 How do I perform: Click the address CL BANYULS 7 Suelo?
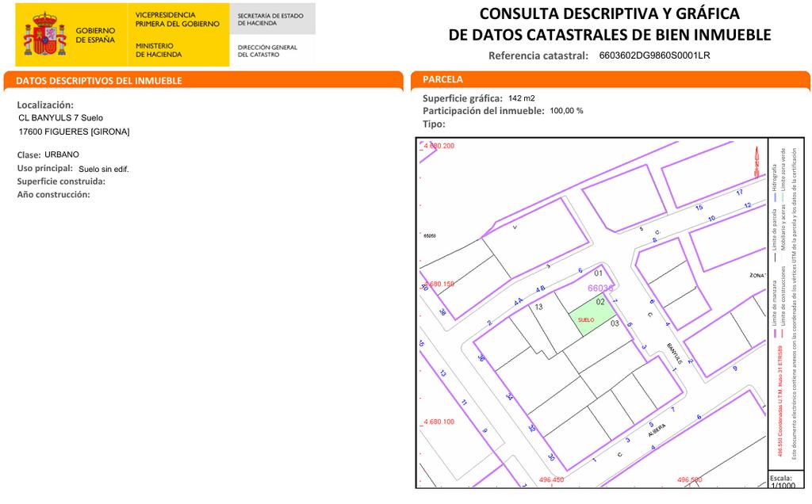click(60, 118)
